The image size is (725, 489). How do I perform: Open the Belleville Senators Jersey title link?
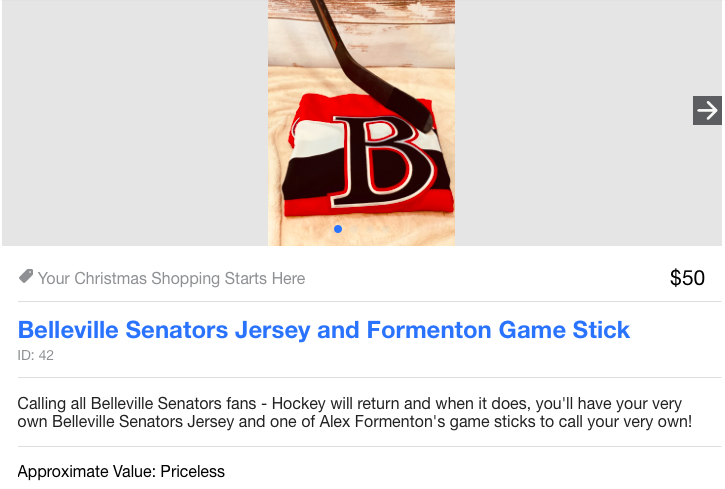[323, 330]
